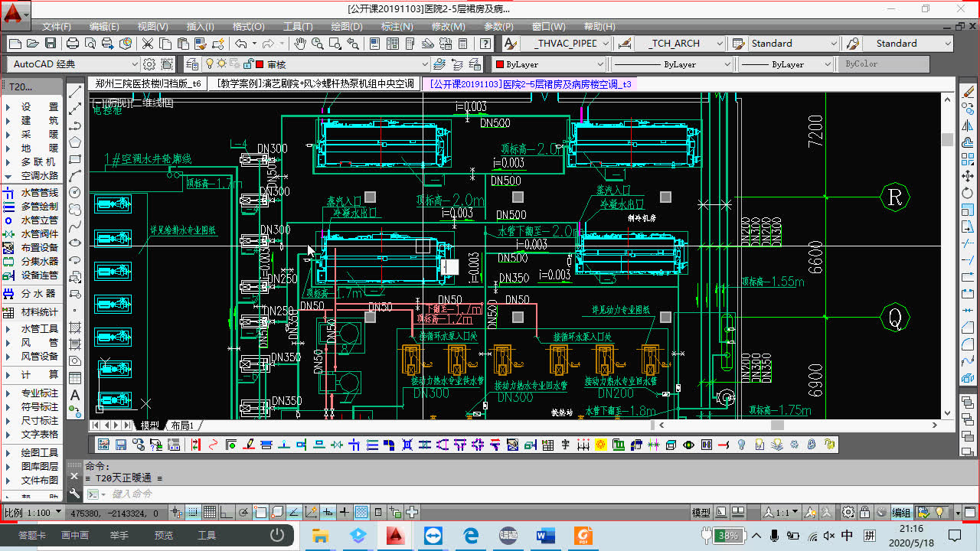
Task: Open the color ByLayer dropdown
Action: (x=550, y=64)
